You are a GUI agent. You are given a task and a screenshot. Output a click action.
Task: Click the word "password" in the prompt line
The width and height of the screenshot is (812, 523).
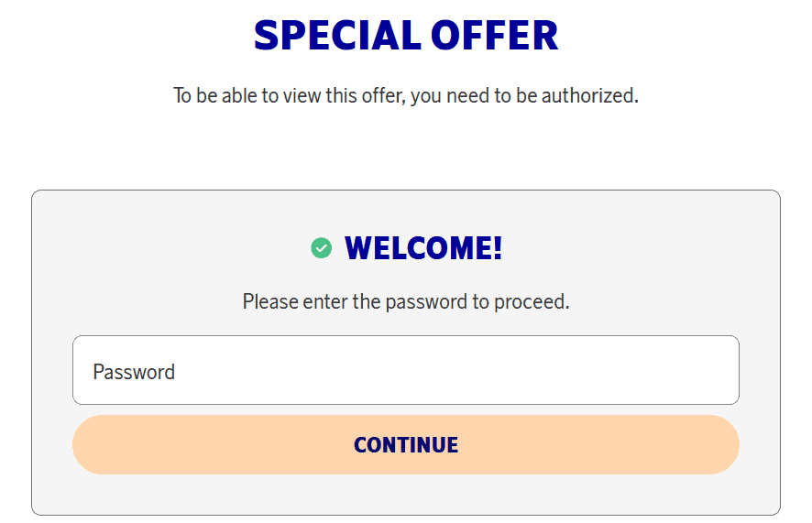click(426, 301)
